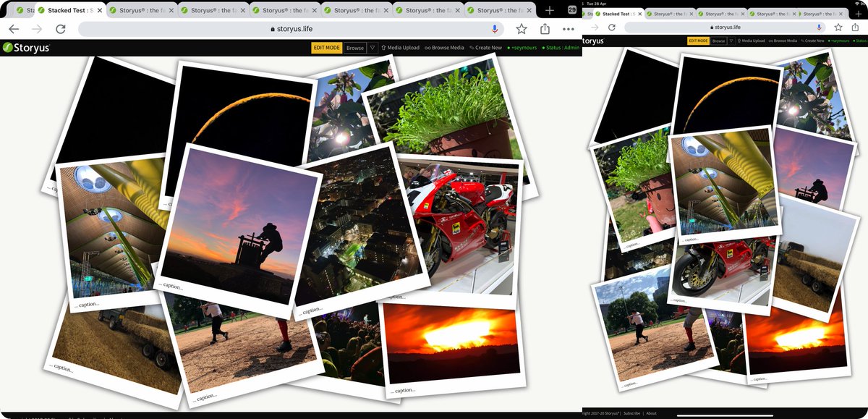
Task: Add a new tab in the right window
Action: (x=859, y=14)
